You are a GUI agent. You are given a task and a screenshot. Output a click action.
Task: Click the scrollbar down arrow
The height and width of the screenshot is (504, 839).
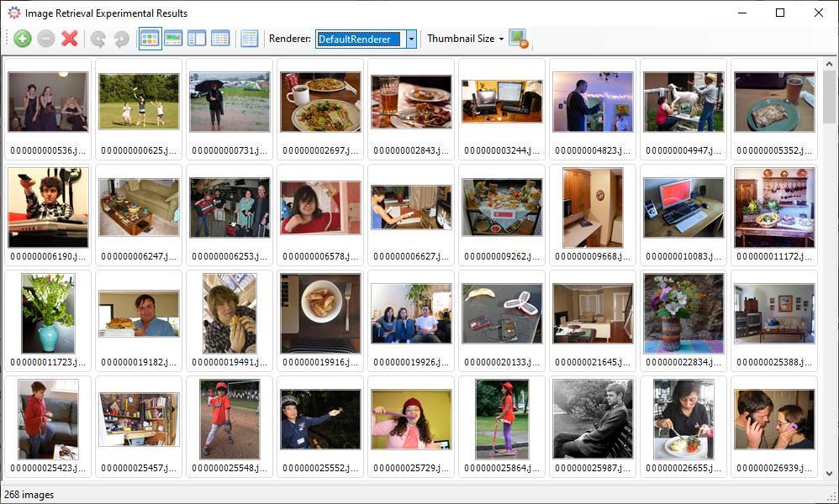[830, 474]
